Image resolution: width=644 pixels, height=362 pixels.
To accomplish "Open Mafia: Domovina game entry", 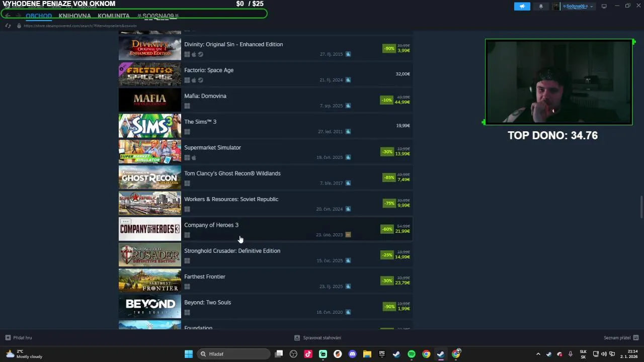I will [265, 100].
